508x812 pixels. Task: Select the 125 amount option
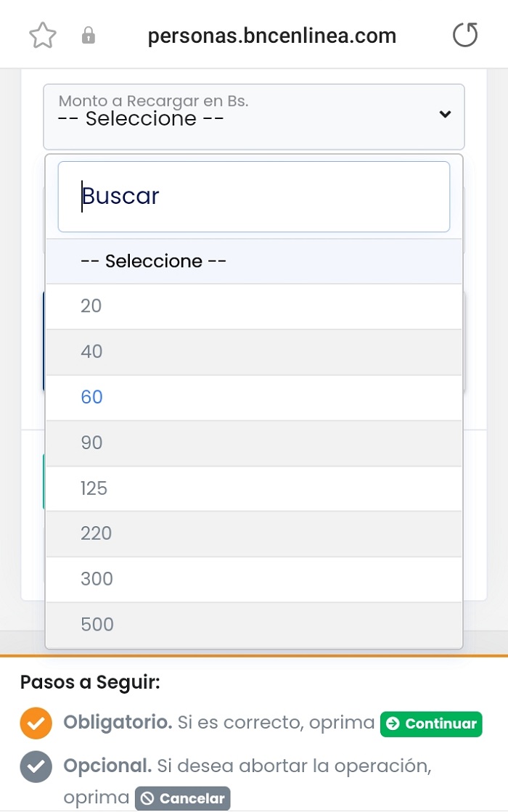254,488
